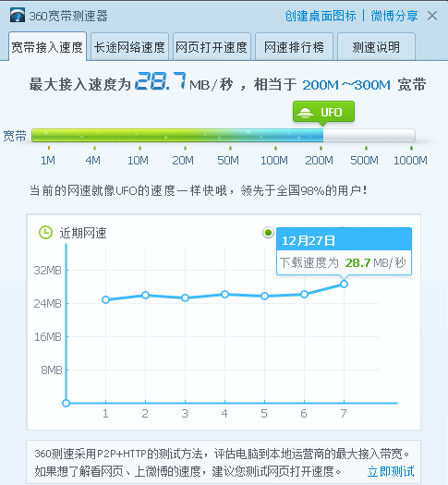Click the 360 speed tester app icon
The height and width of the screenshot is (485, 448).
point(18,15)
